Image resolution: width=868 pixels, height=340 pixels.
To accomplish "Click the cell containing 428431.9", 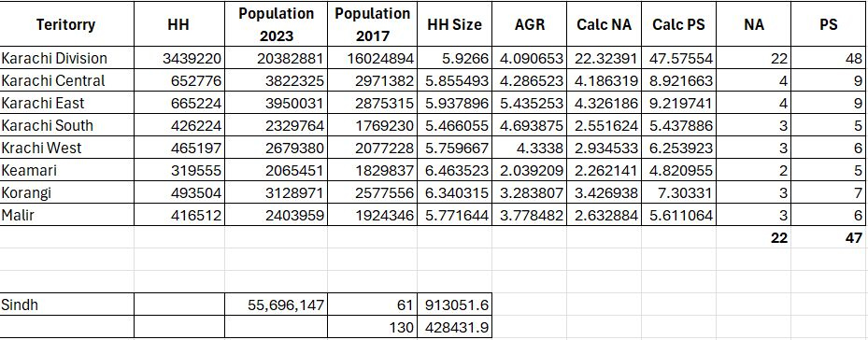I will tap(454, 327).
